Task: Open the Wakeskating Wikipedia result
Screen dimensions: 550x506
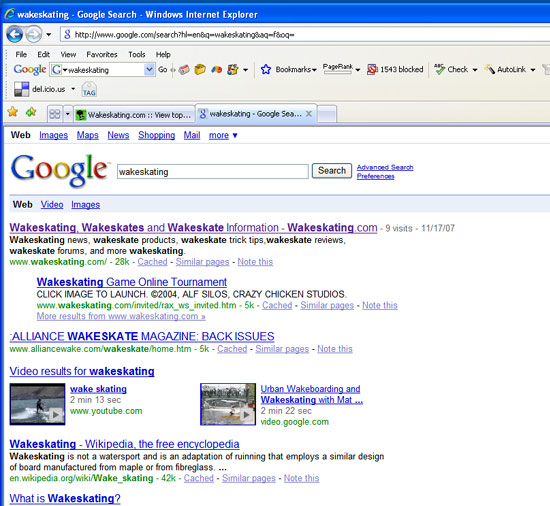Action: click(x=125, y=444)
